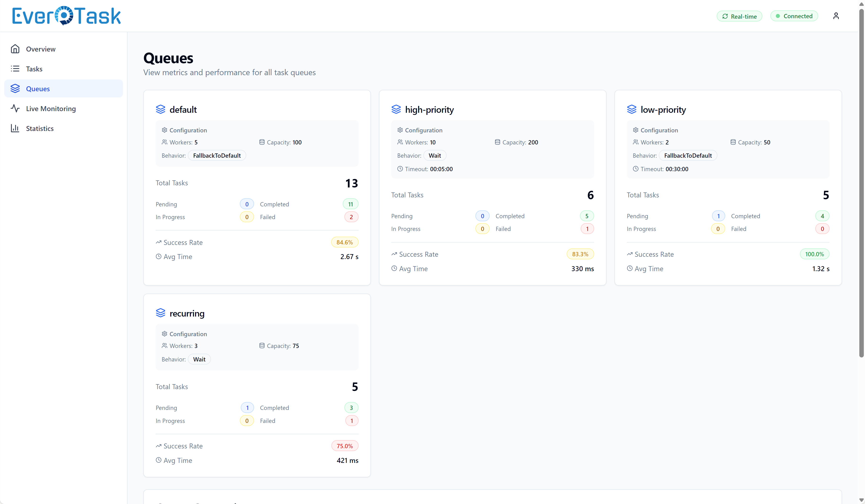Click the default queue layers icon
Viewport: 865px width, 504px height.
click(161, 109)
